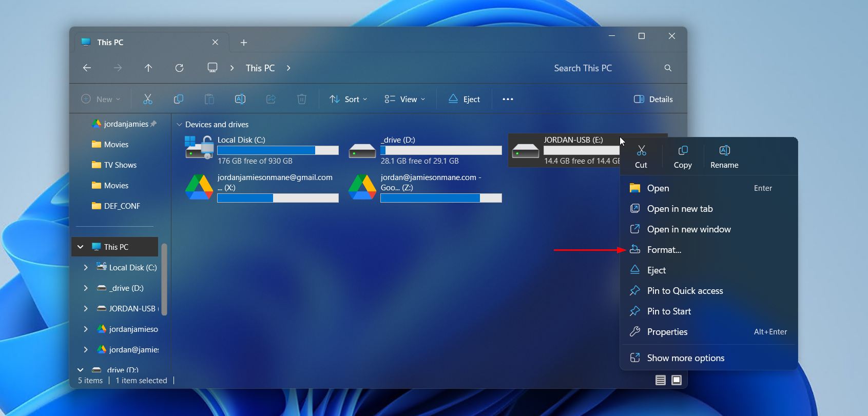
Task: Collapse the Devices and drives group
Action: click(x=180, y=125)
